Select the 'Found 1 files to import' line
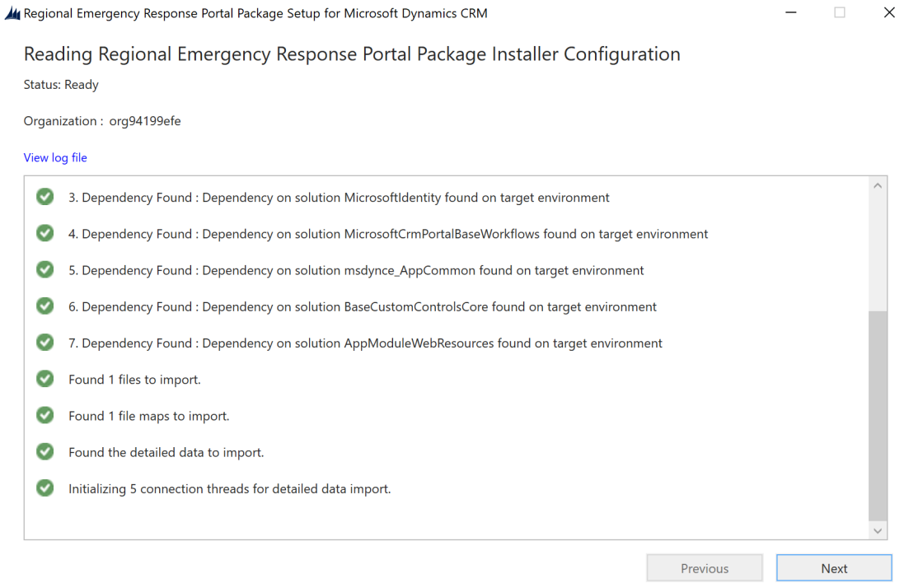The height and width of the screenshot is (588, 904). (x=134, y=380)
